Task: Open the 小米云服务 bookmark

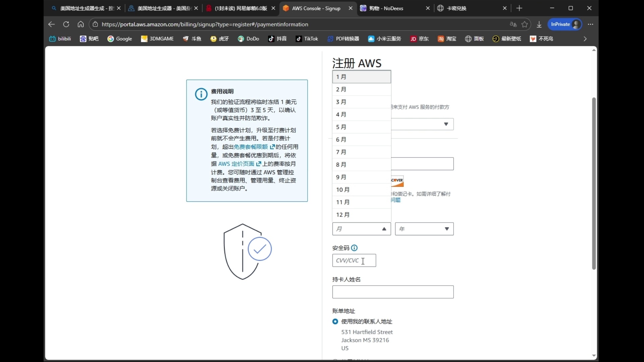Action: click(384, 39)
